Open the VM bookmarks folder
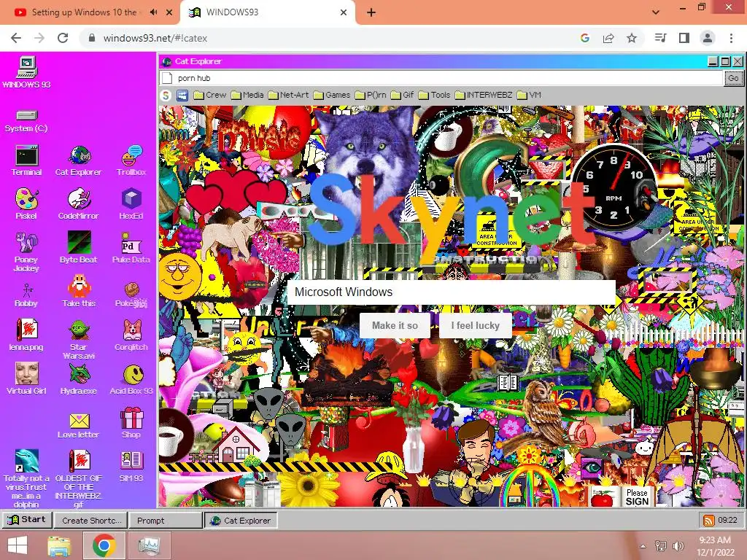The height and width of the screenshot is (560, 747). [x=530, y=96]
